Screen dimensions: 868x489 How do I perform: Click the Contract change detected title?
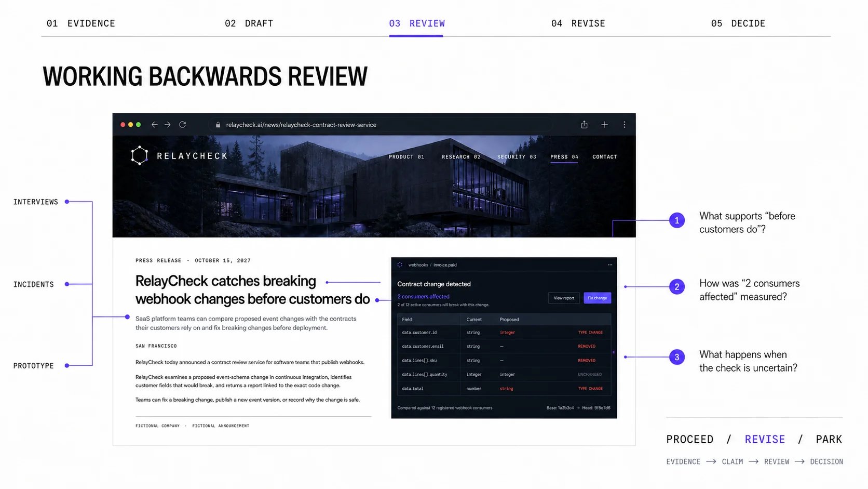click(434, 284)
